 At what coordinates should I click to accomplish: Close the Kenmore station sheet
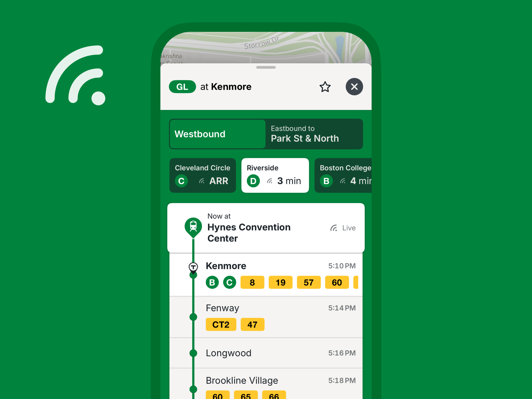354,87
